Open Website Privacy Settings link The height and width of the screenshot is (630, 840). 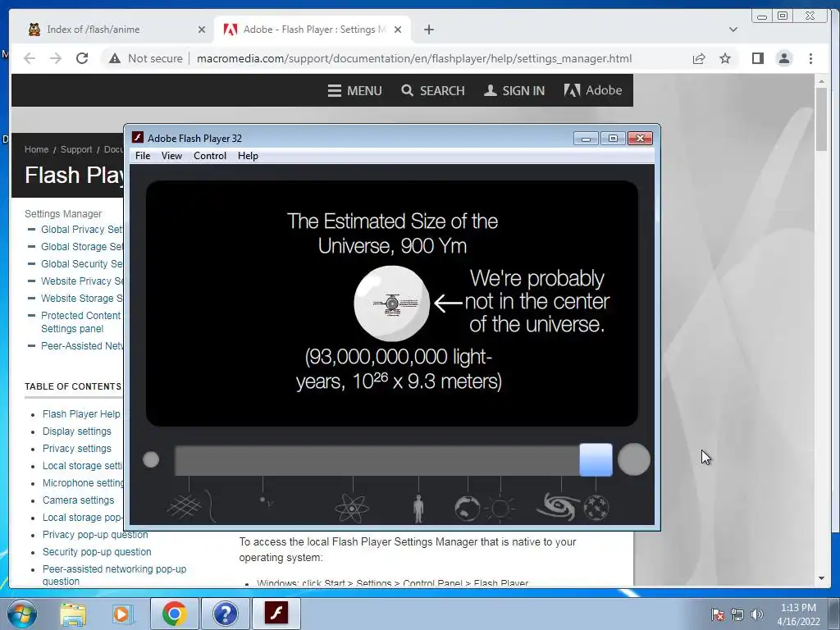click(82, 281)
